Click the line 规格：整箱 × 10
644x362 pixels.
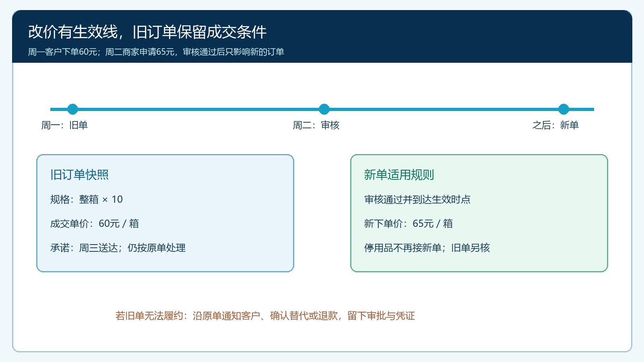[x=87, y=200]
